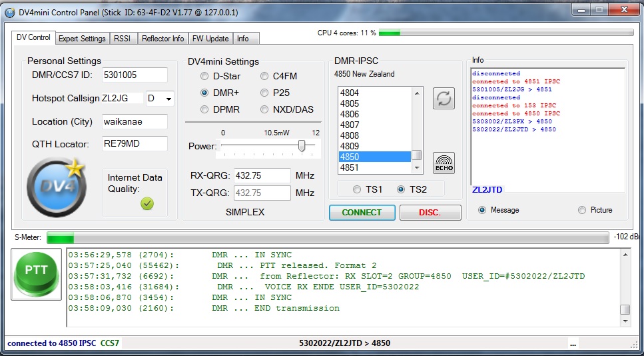
Task: Select reflector 4804 in the list
Action: click(x=374, y=93)
